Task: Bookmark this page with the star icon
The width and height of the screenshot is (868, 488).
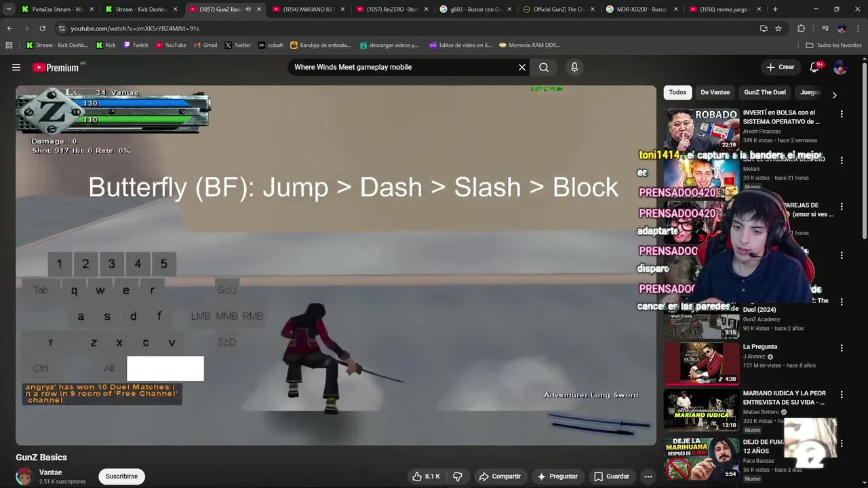Action: coord(778,28)
